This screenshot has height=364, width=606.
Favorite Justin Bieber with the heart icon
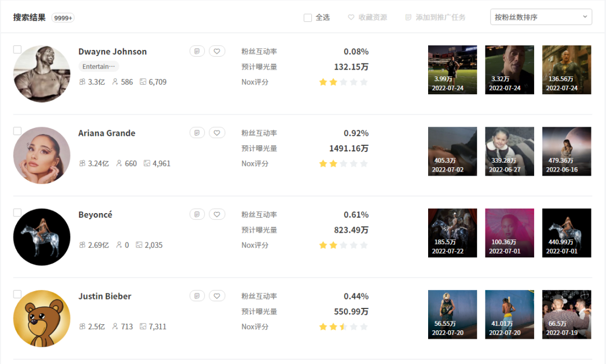(217, 296)
